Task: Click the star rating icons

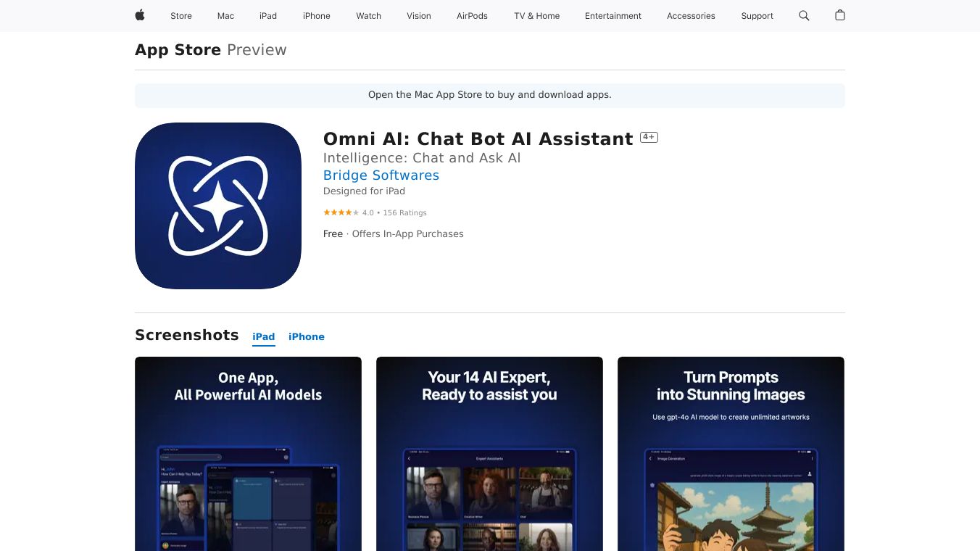Action: 341,212
